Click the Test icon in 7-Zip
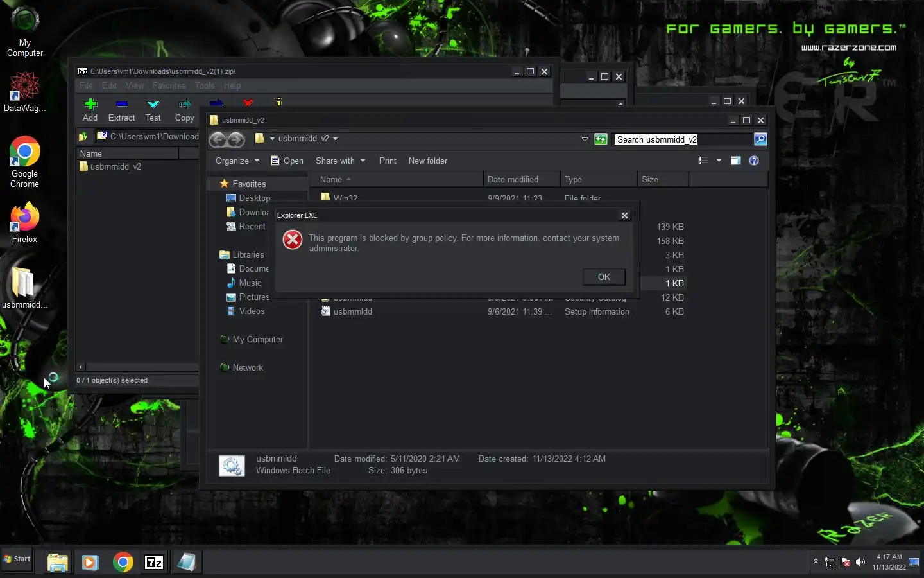 pyautogui.click(x=153, y=110)
